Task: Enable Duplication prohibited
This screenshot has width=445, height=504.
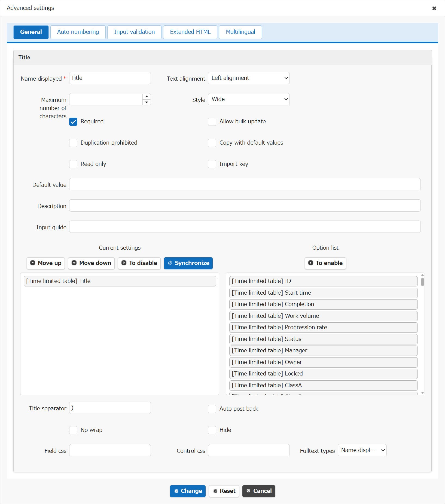Action: [73, 143]
